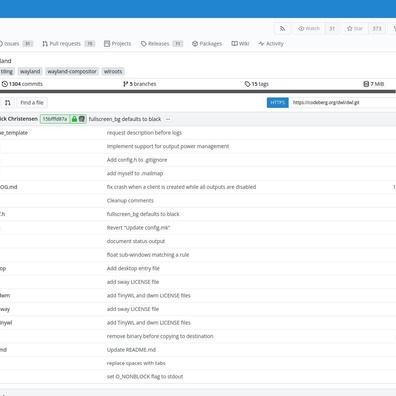This screenshot has height=396, width=396.
Task: Star this repository
Action: coord(355,29)
